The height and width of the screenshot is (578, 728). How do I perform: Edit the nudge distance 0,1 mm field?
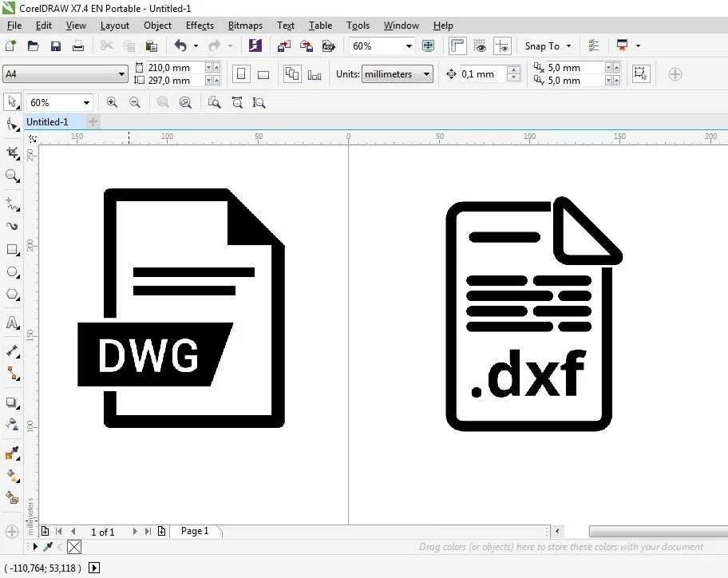pos(483,73)
